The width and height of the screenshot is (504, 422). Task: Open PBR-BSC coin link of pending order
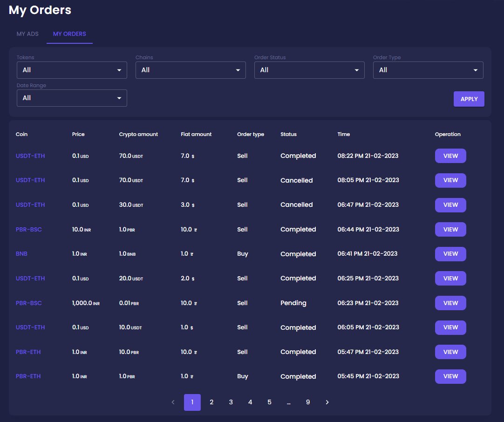[28, 303]
